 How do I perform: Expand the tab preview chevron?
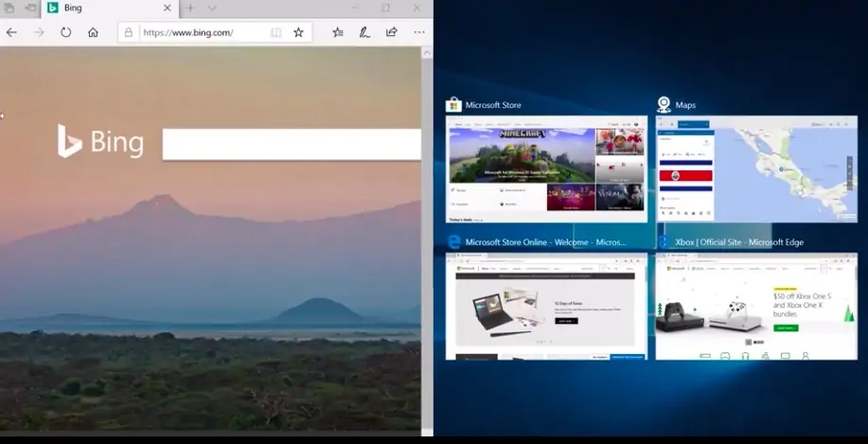tap(212, 8)
